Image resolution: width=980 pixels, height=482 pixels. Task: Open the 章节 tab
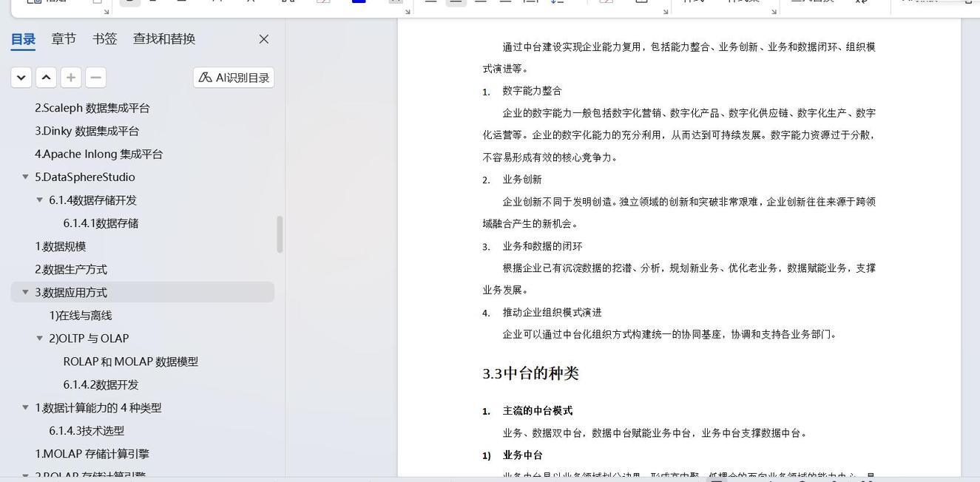pyautogui.click(x=64, y=39)
